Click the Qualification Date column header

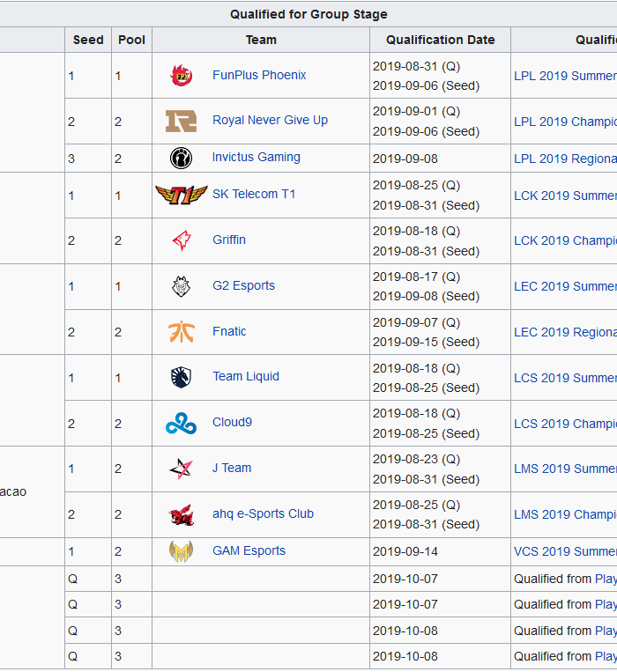(440, 40)
